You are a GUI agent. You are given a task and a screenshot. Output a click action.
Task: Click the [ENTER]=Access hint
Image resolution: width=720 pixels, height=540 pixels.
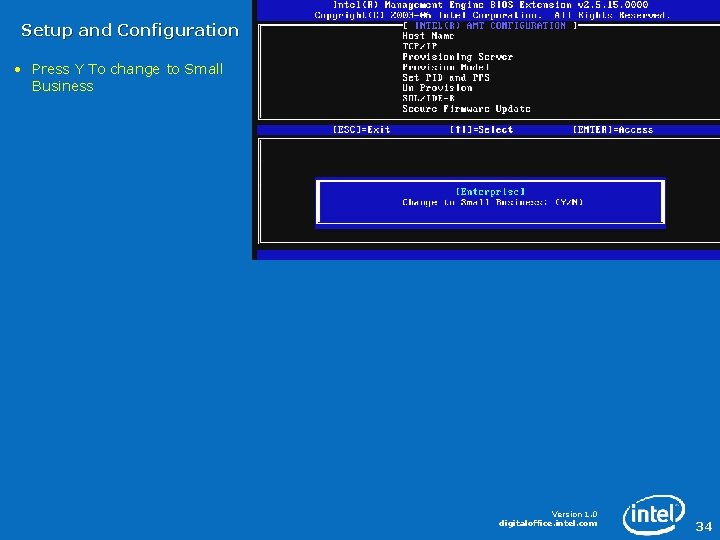coord(613,130)
